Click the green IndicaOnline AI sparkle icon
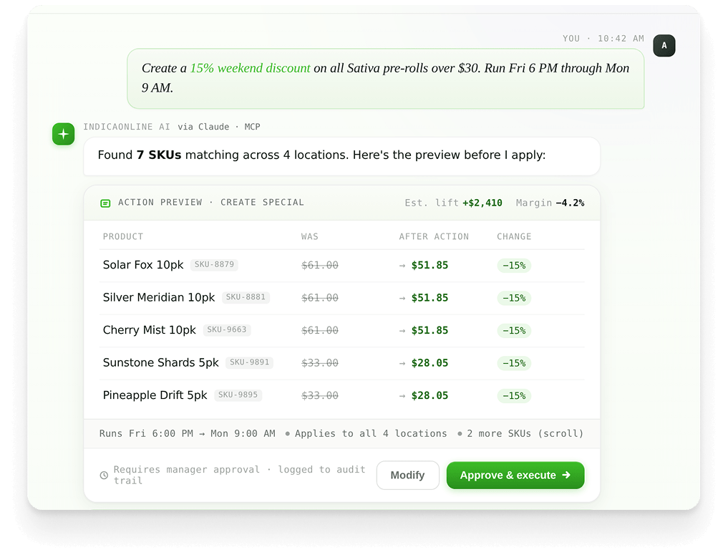The height and width of the screenshot is (560, 728). point(63,134)
